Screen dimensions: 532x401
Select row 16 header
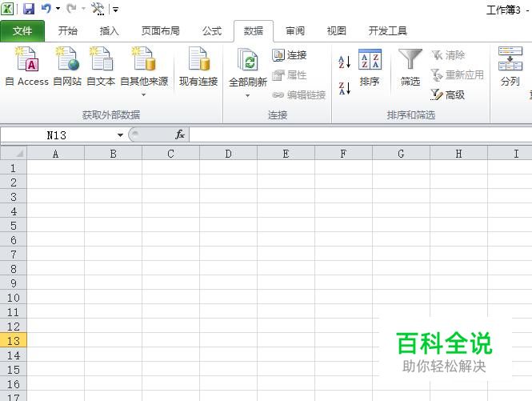(x=14, y=383)
